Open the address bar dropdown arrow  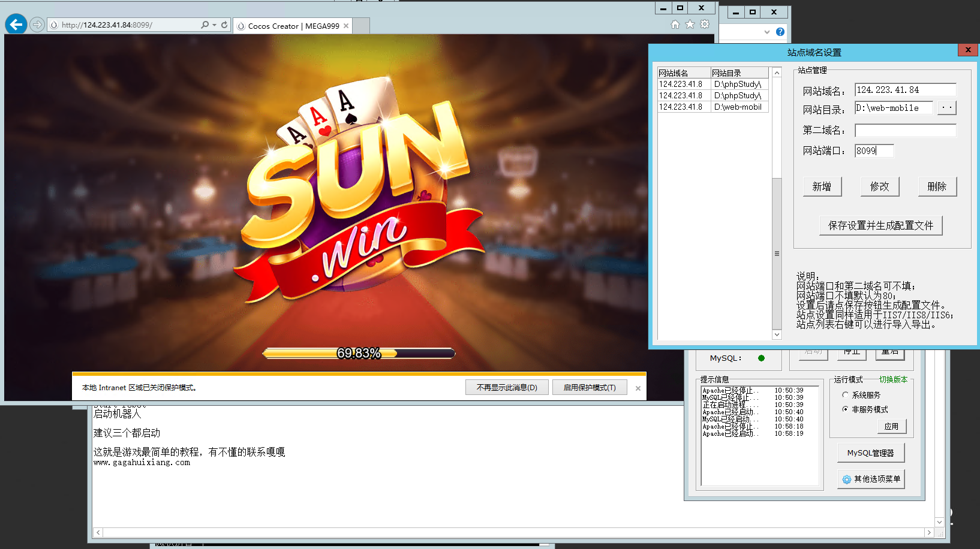214,25
